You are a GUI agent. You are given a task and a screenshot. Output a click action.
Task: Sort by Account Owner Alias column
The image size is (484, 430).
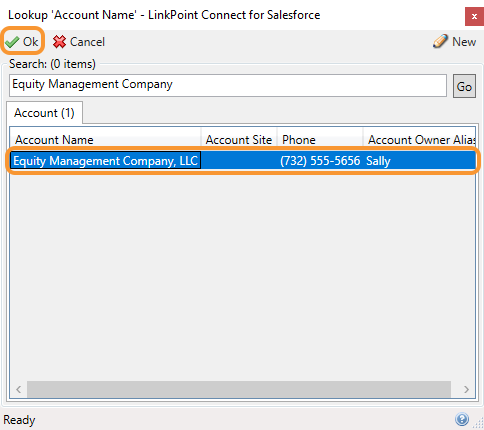coord(419,140)
